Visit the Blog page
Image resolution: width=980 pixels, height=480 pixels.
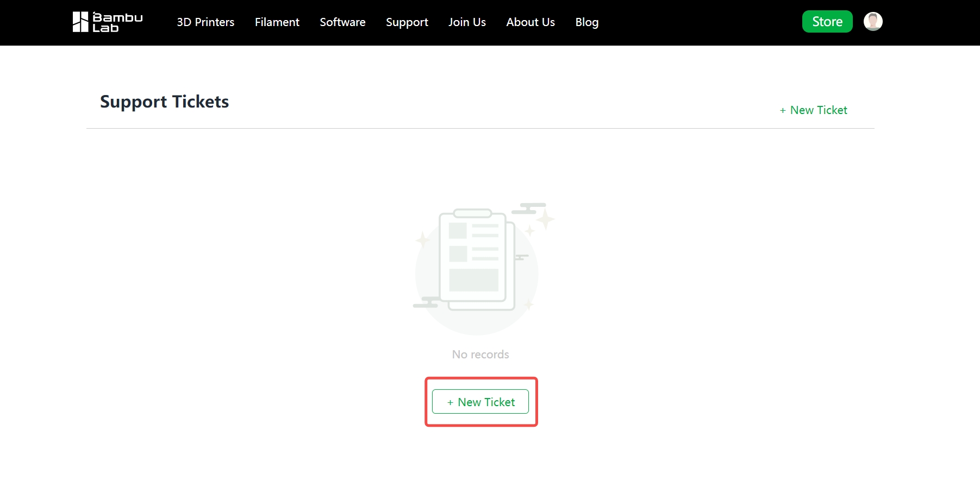click(x=587, y=22)
